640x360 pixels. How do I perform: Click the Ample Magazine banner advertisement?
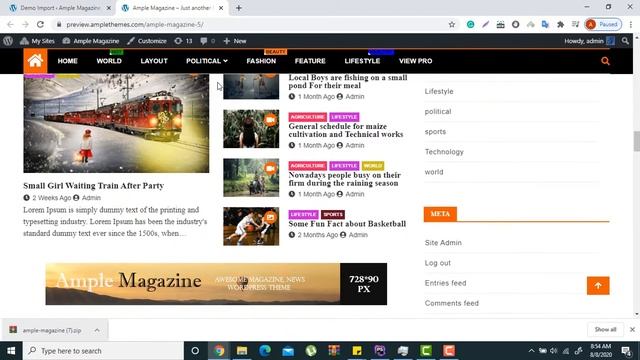(216, 284)
